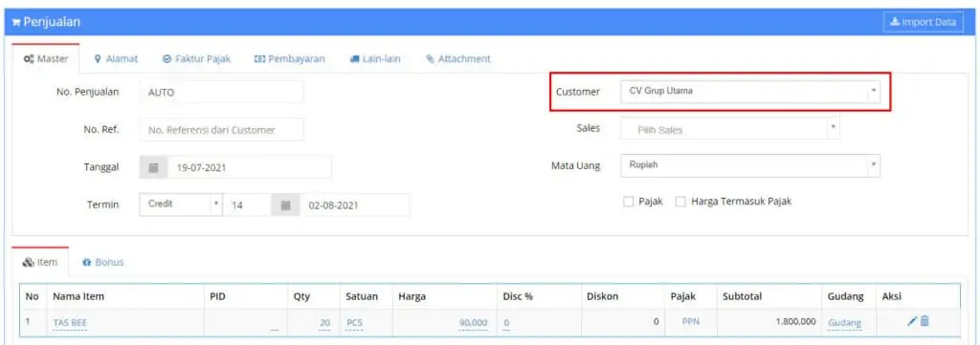Click the shopping cart icon near Penjualan title

(x=16, y=23)
